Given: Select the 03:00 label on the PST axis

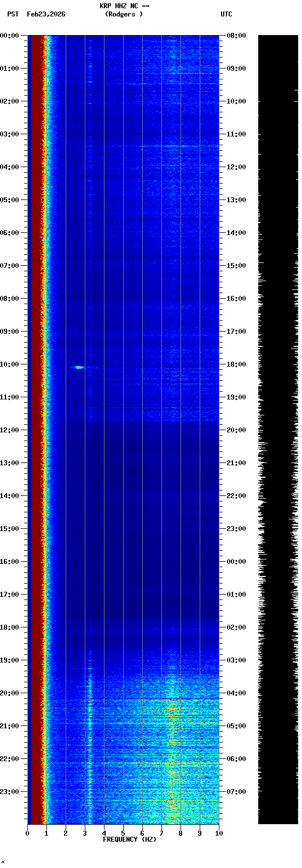Looking at the screenshot, I should (x=10, y=134).
